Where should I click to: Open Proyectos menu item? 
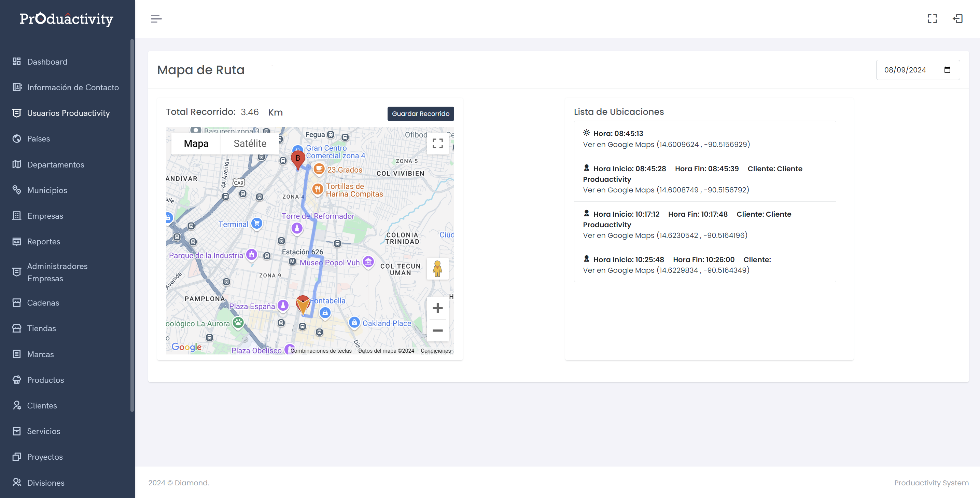point(45,457)
